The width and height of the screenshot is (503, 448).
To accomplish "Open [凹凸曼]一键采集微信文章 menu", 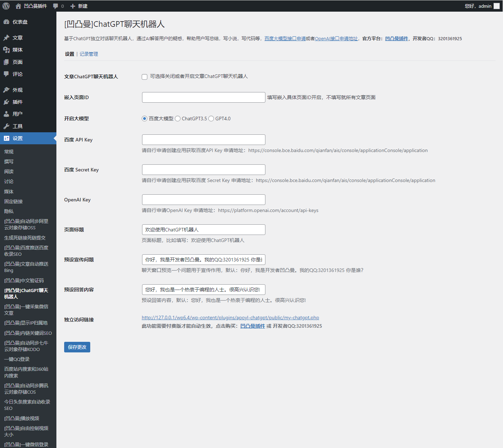I will point(26,310).
